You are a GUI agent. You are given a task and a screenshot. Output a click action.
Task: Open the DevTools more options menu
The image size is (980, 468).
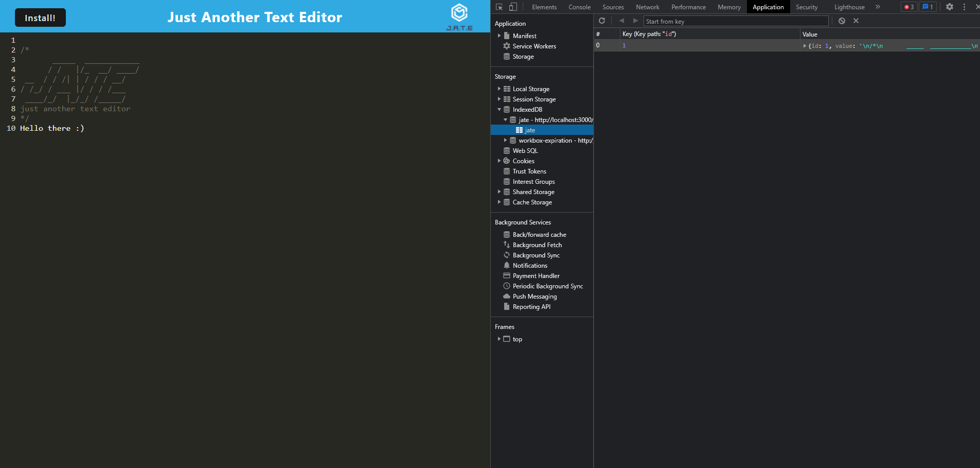pyautogui.click(x=964, y=7)
